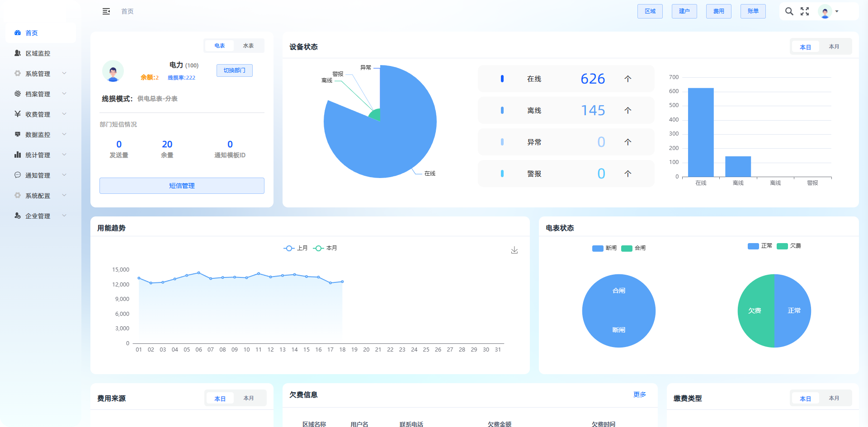868x427 pixels.
Task: Expand the 系统管理 sidebar menu
Action: point(38,74)
